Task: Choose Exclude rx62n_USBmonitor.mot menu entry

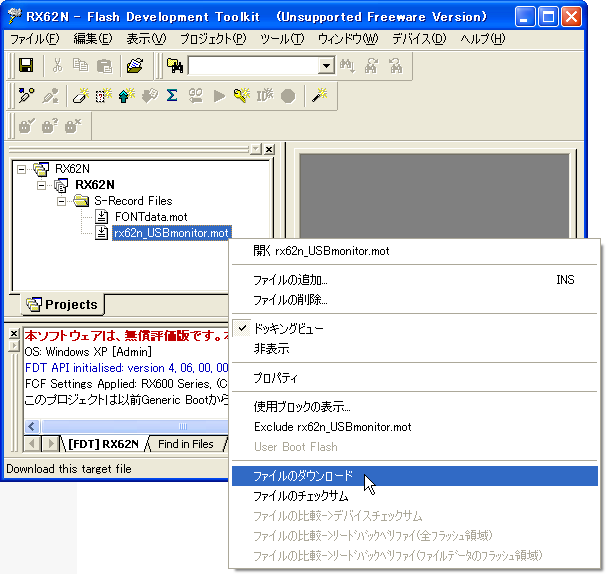Action: (415, 427)
